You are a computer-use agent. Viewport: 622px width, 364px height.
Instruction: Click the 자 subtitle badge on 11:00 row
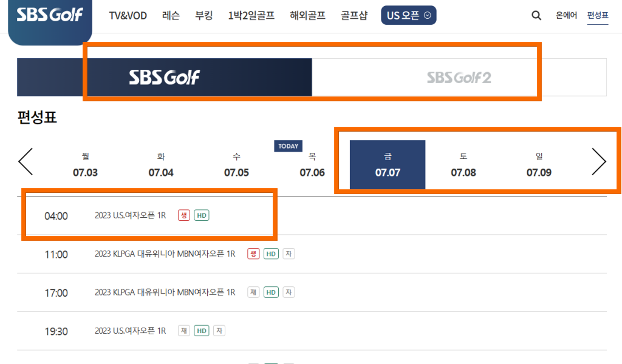(x=289, y=254)
